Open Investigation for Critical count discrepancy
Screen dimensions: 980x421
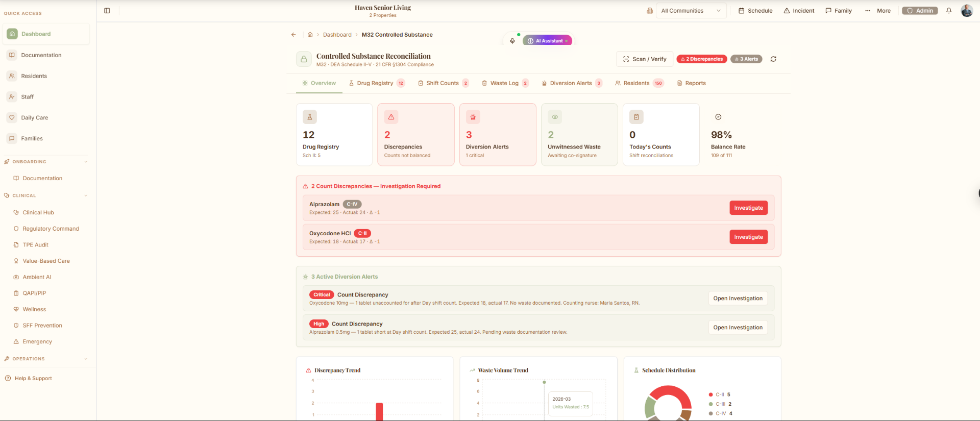coord(738,299)
